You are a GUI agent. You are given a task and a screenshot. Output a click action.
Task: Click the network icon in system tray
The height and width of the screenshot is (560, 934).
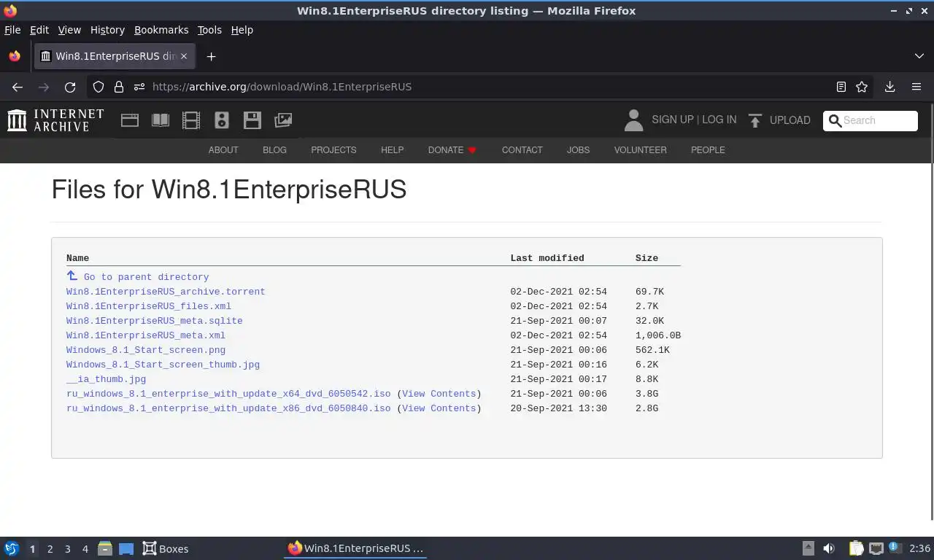876,548
